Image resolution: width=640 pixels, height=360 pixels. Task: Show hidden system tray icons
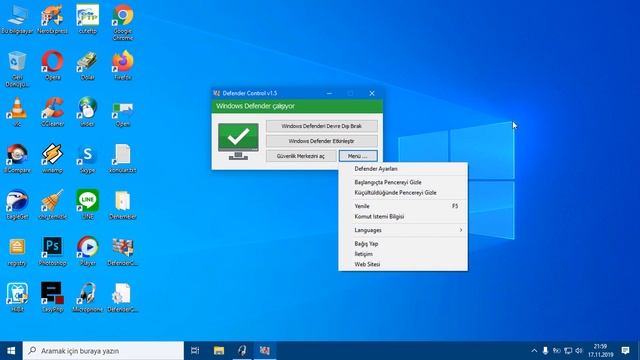click(x=534, y=351)
